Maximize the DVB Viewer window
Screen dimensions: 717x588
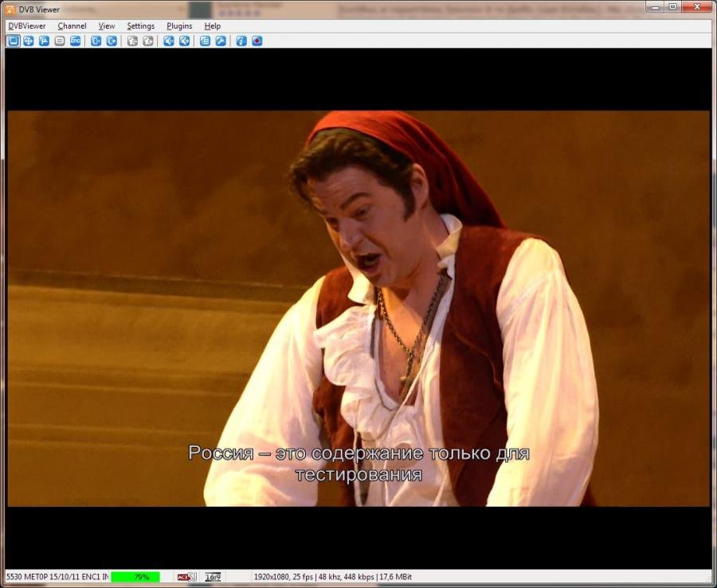673,6
